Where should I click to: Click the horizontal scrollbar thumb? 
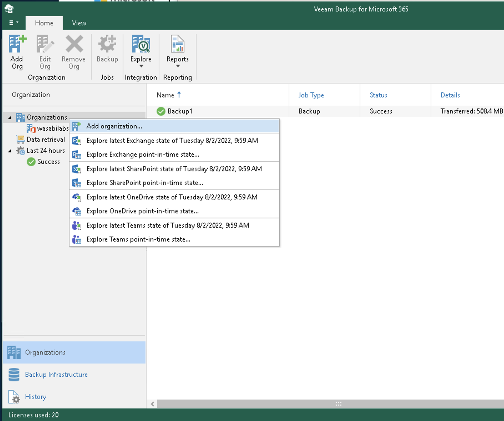tap(330, 404)
